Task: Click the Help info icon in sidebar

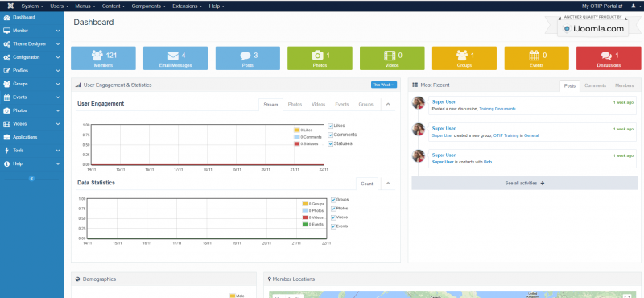Action: [6, 163]
